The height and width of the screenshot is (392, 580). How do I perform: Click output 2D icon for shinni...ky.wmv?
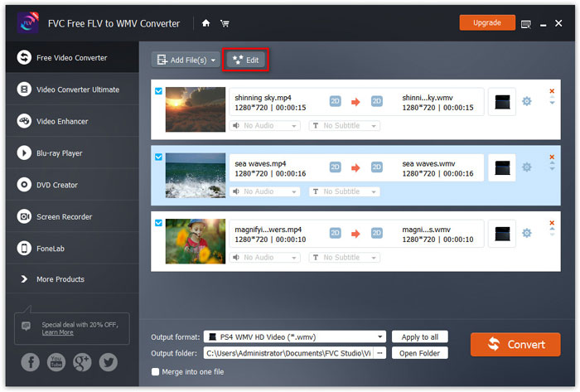tap(376, 101)
